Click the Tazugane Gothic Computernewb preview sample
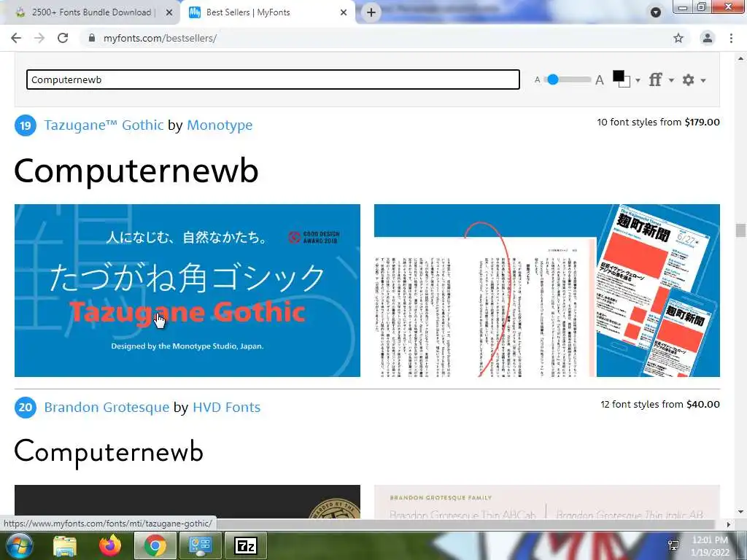747x560 pixels. click(x=136, y=171)
